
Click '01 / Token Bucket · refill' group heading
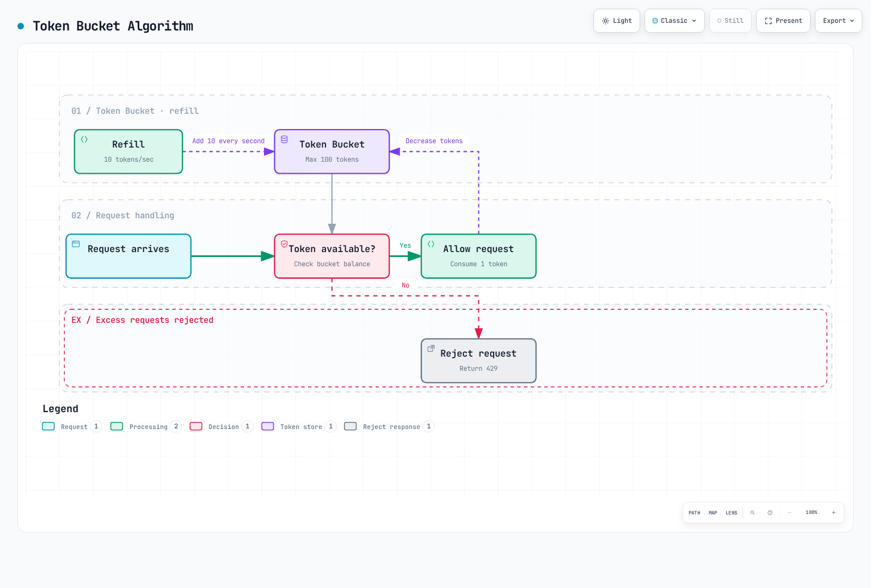click(135, 111)
